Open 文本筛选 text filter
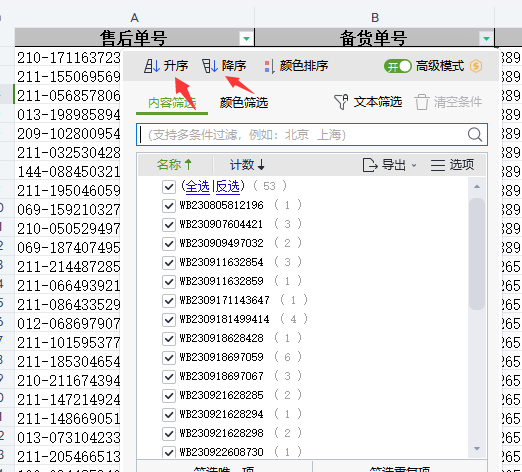522x472 pixels. [368, 102]
